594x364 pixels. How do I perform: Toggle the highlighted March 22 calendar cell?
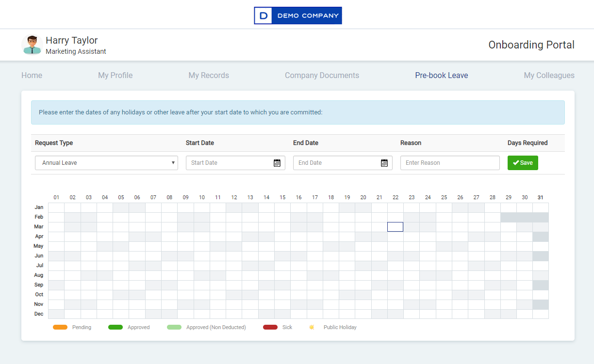395,226
